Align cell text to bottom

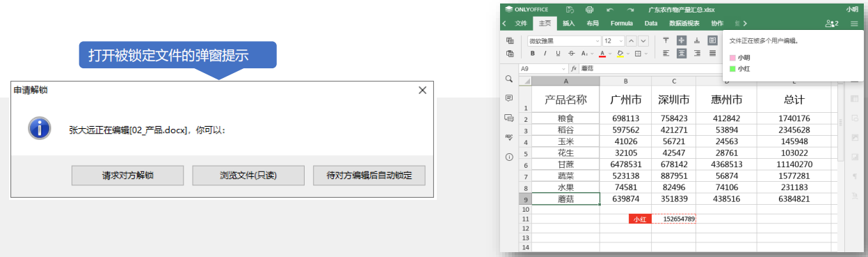pyautogui.click(x=696, y=40)
